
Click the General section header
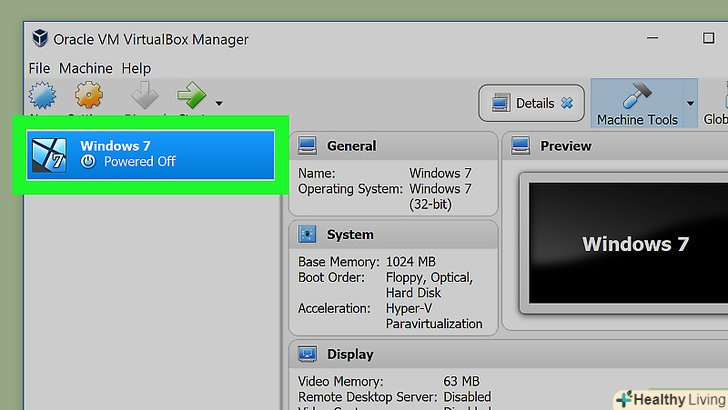393,146
